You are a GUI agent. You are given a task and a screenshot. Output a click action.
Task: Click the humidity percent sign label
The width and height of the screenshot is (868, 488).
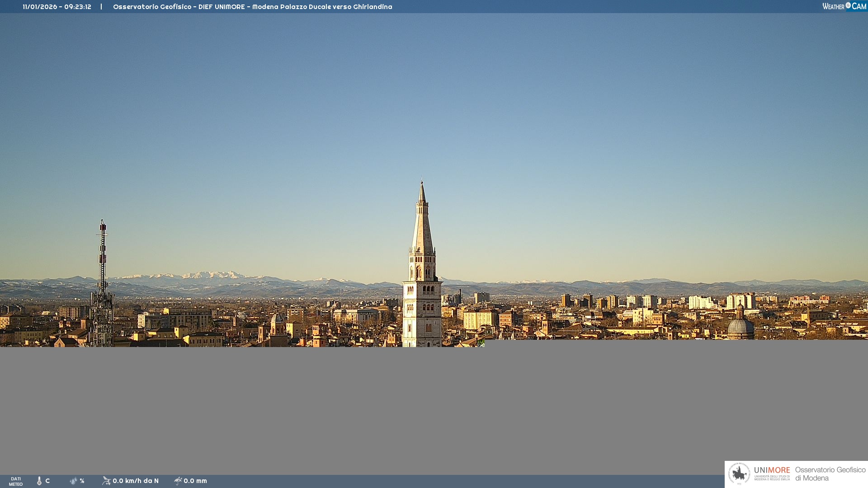82,481
